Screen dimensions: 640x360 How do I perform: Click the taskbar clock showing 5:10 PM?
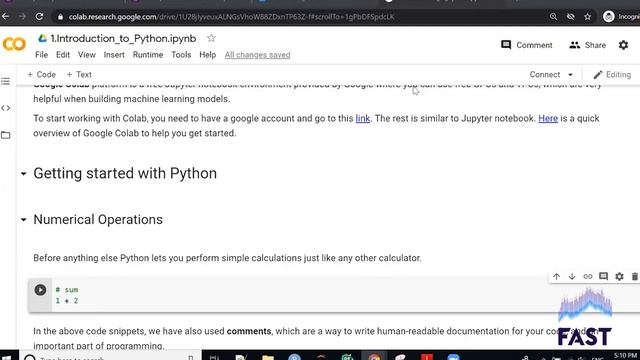point(626,357)
